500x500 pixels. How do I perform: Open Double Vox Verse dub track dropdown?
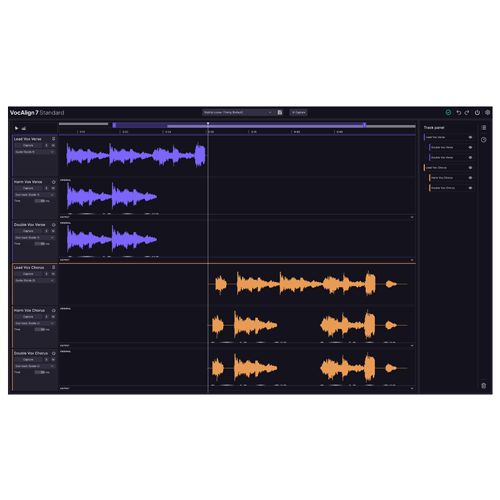click(34, 238)
